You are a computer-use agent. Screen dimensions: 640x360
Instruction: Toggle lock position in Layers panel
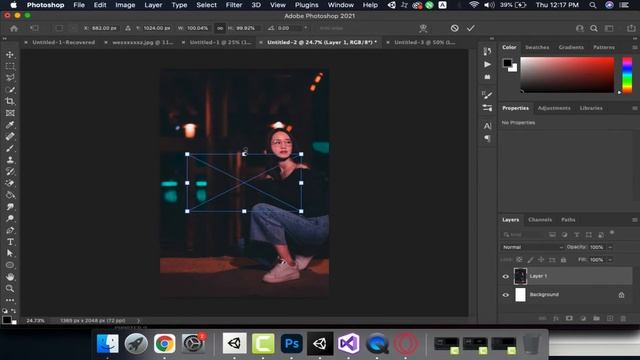(x=541, y=260)
